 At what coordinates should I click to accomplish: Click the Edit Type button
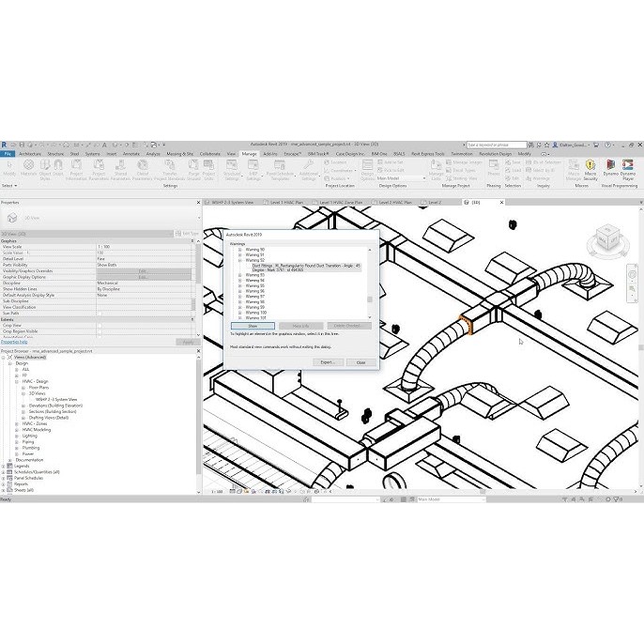(188, 233)
